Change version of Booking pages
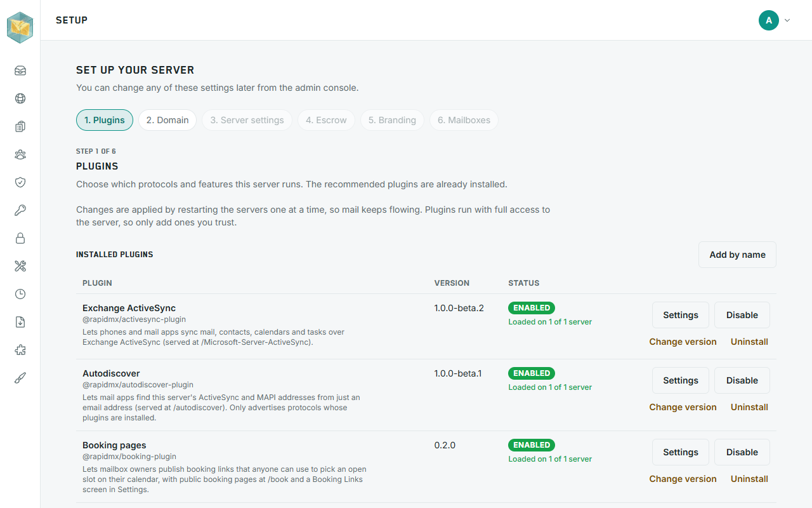The image size is (812, 508). (x=683, y=479)
